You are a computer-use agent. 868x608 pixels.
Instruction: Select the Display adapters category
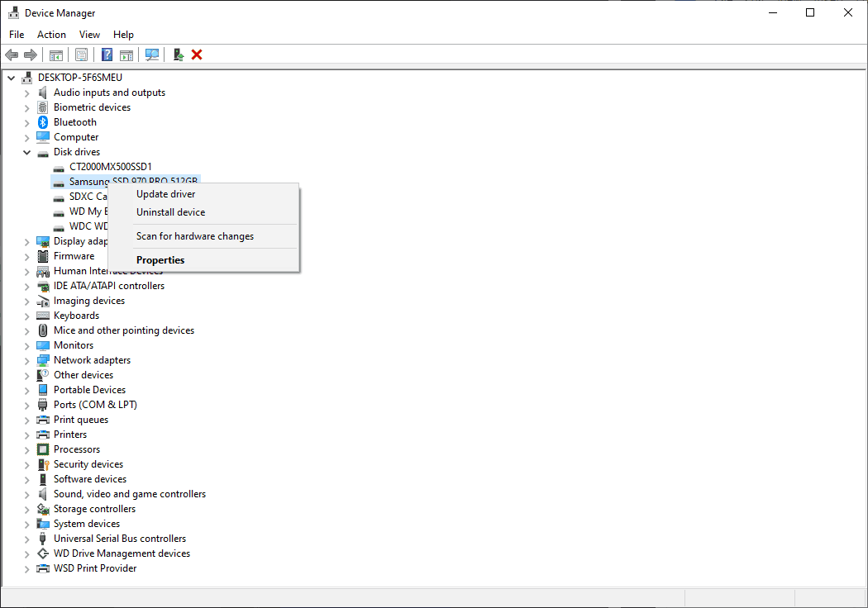click(x=80, y=241)
